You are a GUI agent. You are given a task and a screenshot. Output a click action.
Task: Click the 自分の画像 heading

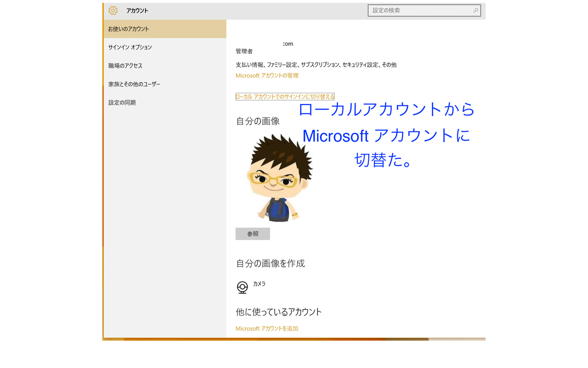(258, 121)
